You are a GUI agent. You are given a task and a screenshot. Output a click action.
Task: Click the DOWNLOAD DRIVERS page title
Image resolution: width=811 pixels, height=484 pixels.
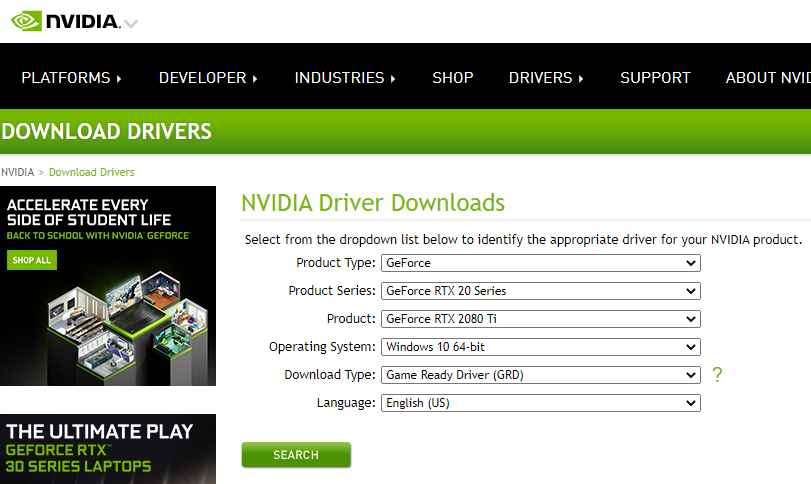pos(107,131)
